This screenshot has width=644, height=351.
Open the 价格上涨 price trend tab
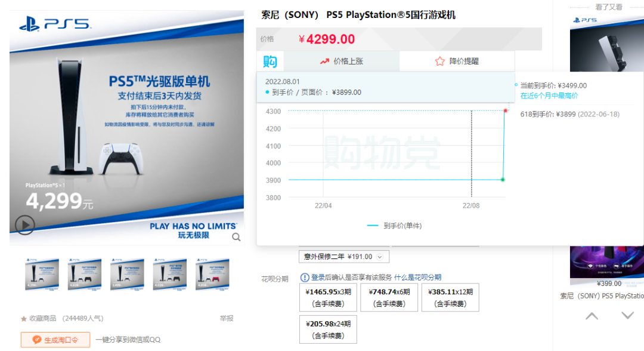(341, 61)
